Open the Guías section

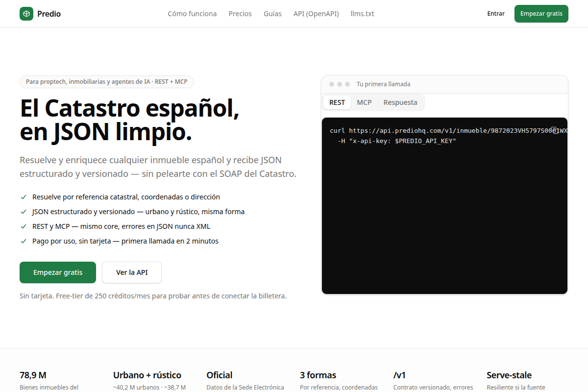[x=272, y=14]
